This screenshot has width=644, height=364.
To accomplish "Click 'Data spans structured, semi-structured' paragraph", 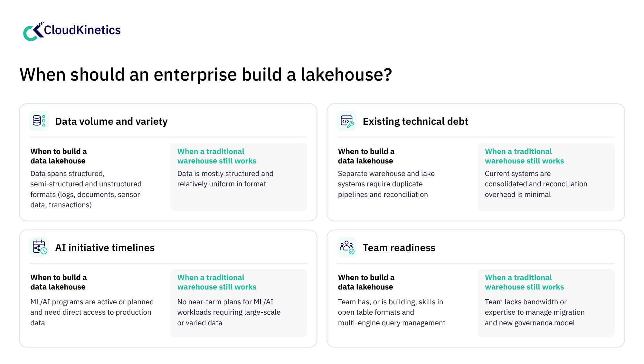I will (x=86, y=189).
